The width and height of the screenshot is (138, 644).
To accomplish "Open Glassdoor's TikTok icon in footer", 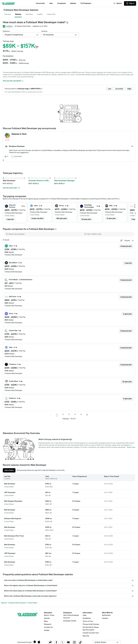I will pyautogui.click(x=80, y=642).
